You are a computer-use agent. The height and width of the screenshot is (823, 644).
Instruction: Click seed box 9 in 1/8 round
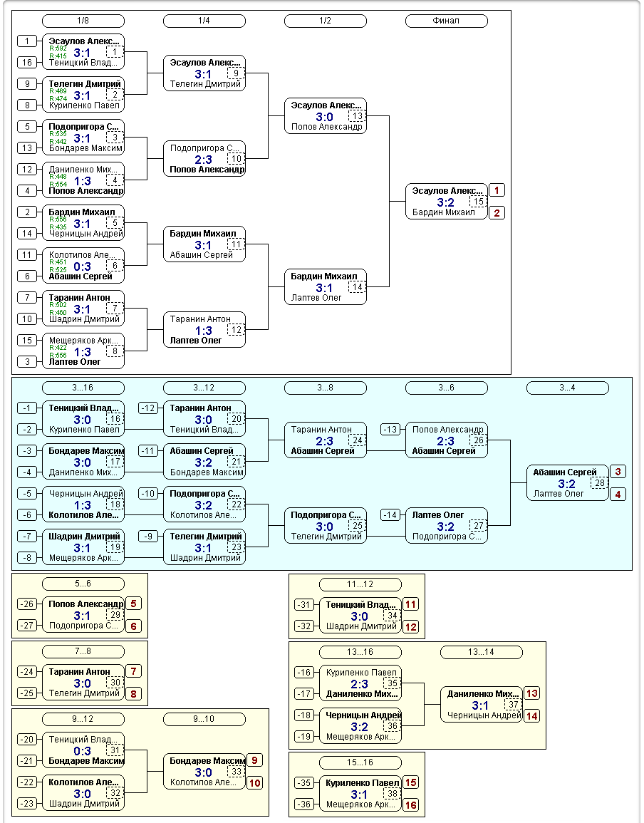click(x=27, y=83)
